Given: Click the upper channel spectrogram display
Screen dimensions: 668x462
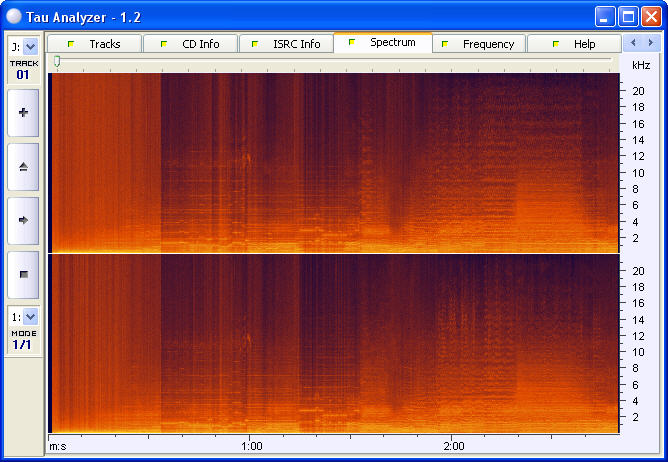Looking at the screenshot, I should coord(335,162).
